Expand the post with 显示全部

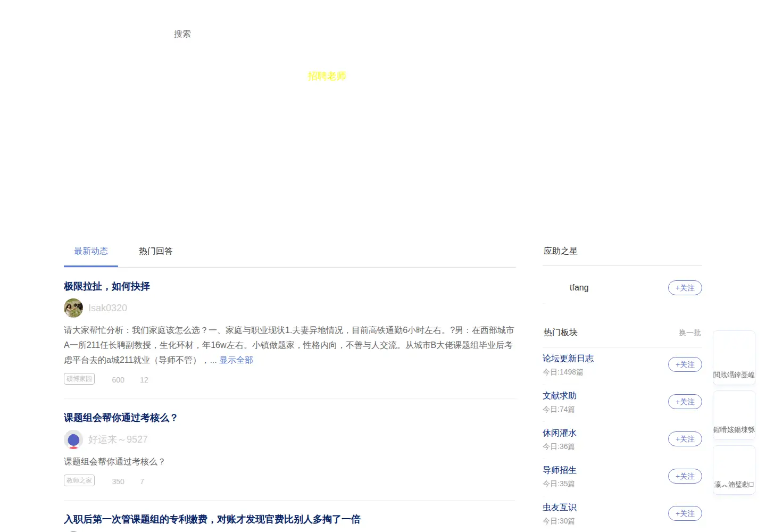pyautogui.click(x=236, y=360)
